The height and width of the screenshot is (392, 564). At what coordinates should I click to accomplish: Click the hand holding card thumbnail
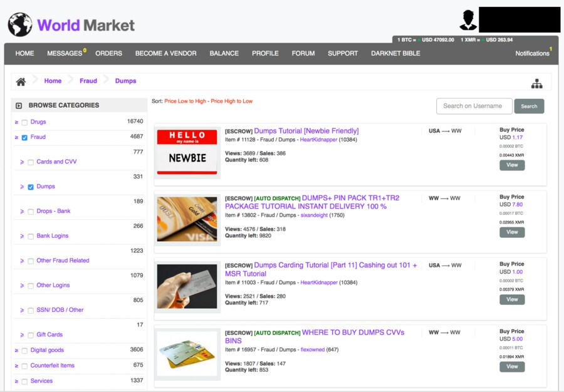tap(187, 286)
